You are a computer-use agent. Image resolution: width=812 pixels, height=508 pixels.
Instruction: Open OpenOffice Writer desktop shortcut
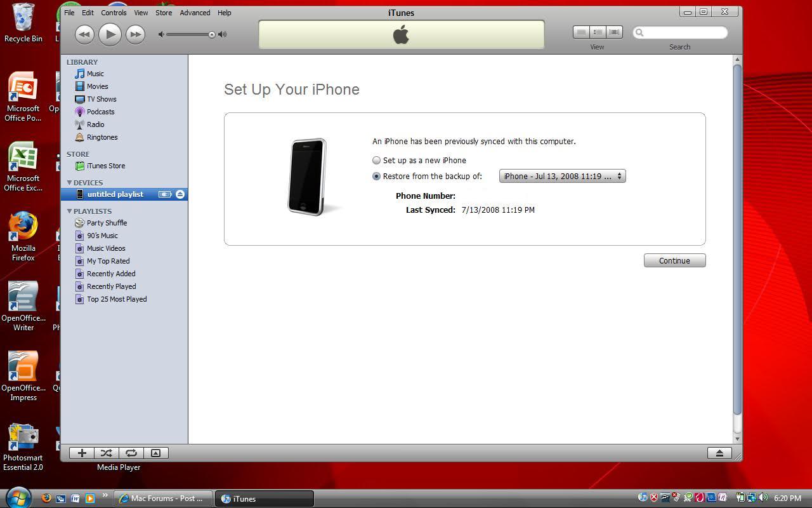(23, 307)
